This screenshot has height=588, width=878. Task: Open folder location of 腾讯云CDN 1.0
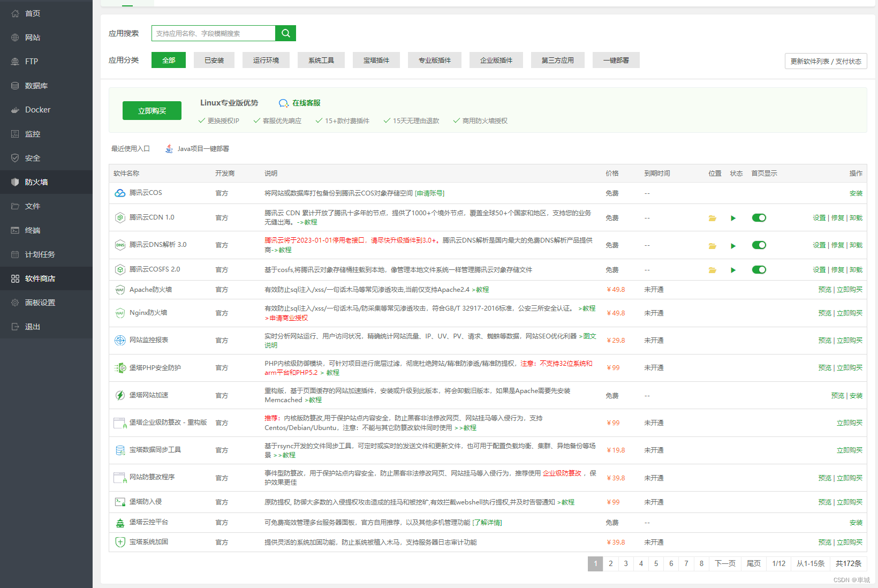[712, 218]
